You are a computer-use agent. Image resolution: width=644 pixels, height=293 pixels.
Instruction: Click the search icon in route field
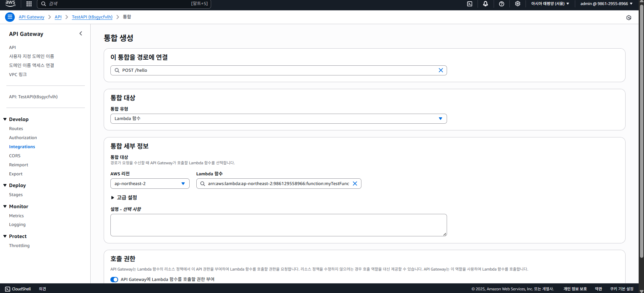click(x=117, y=70)
